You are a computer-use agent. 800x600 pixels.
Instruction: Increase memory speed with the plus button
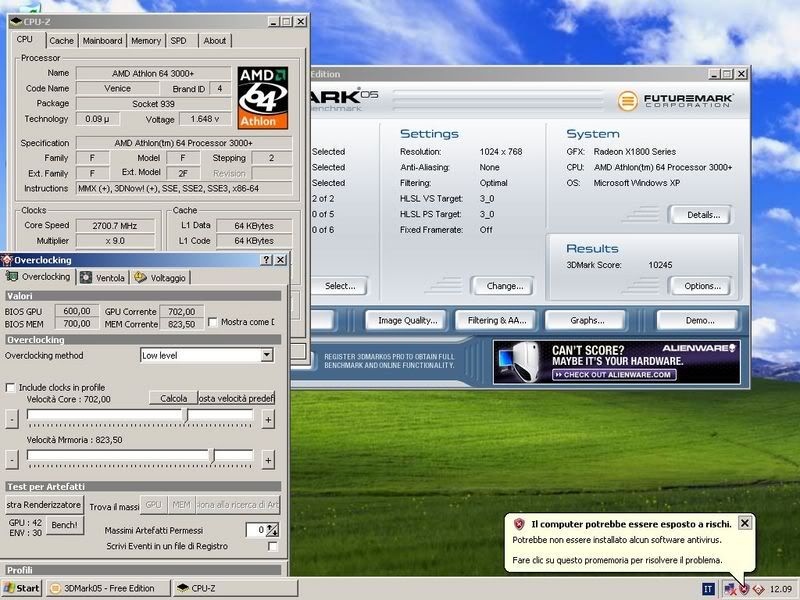[x=268, y=460]
